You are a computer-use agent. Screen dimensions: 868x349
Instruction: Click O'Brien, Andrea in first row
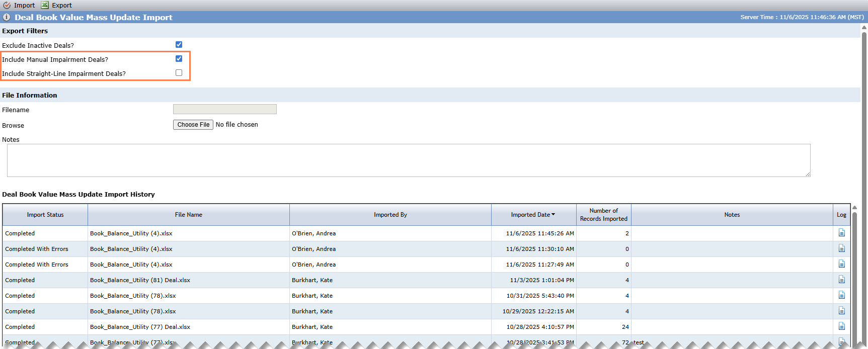(x=313, y=233)
